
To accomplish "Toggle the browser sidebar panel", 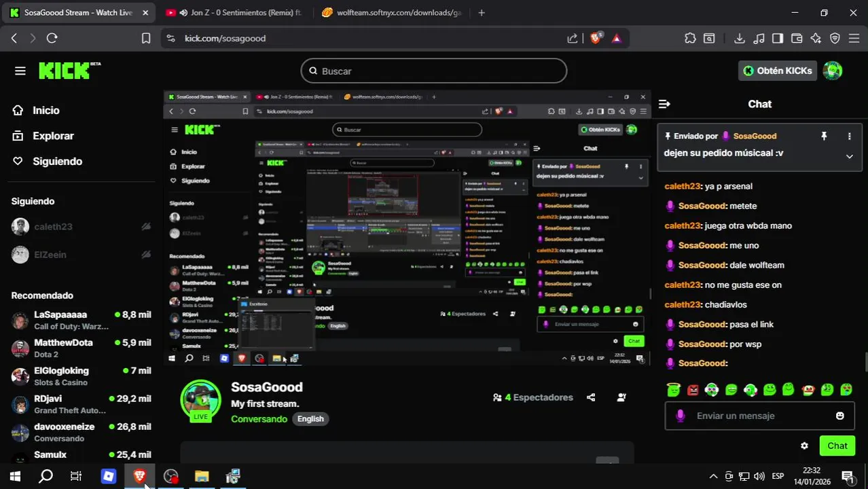I will click(778, 38).
